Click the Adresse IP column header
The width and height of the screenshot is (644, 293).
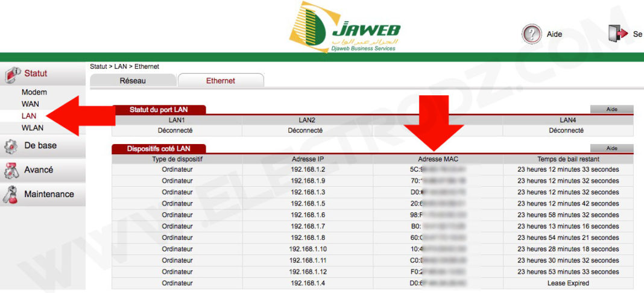tap(308, 159)
